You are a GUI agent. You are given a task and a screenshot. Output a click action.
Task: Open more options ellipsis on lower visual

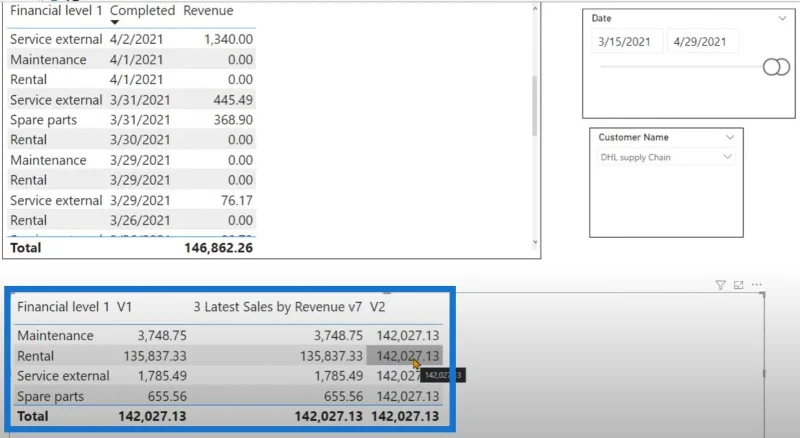point(757,284)
